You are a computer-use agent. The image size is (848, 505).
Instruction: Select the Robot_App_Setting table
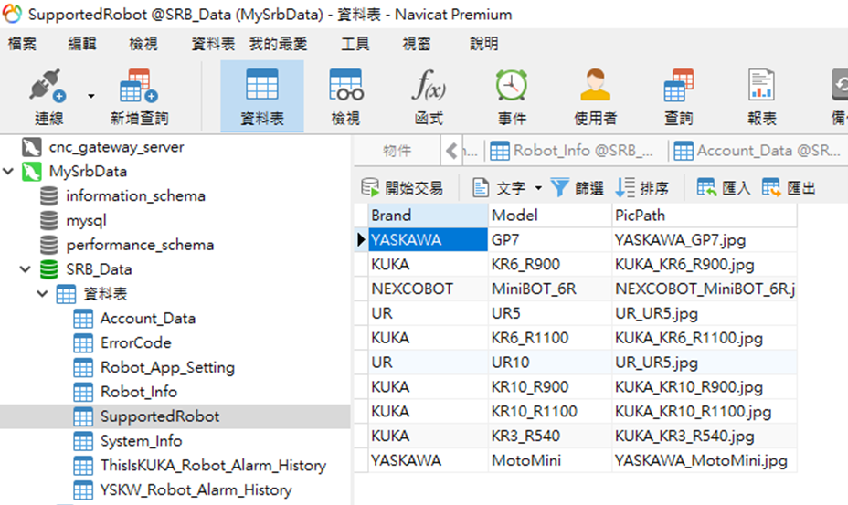(x=167, y=368)
